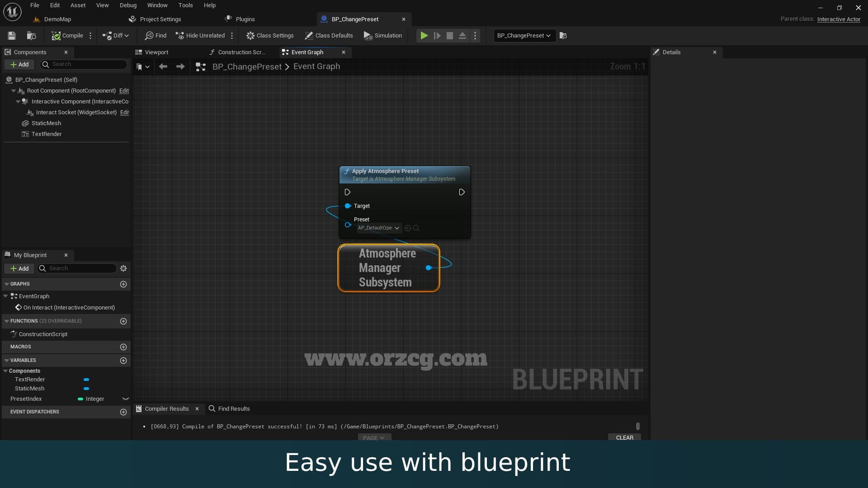Collapse Root Component tree node
The image size is (868, 488).
click(14, 91)
